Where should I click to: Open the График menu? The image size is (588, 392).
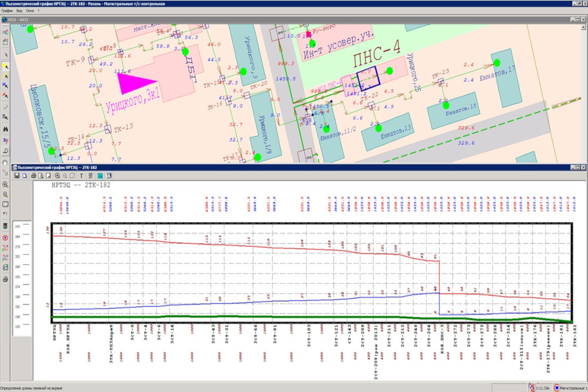7,11
